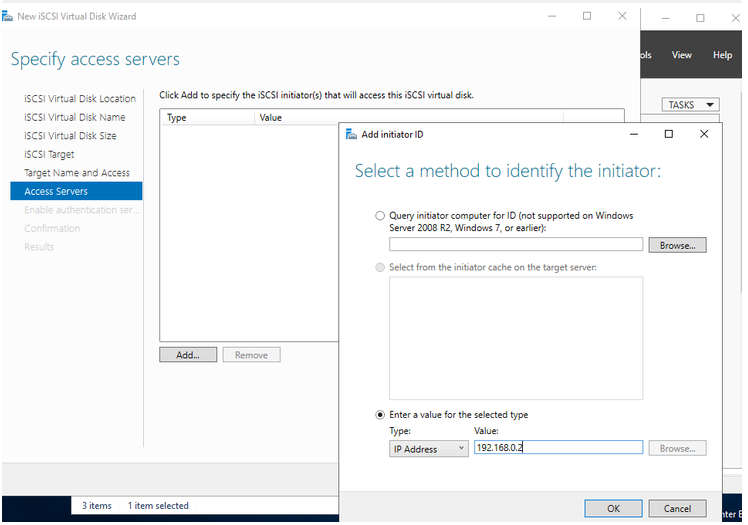The height and width of the screenshot is (525, 748).
Task: Go to iSCSI Virtual Disk Location step
Action: click(80, 99)
